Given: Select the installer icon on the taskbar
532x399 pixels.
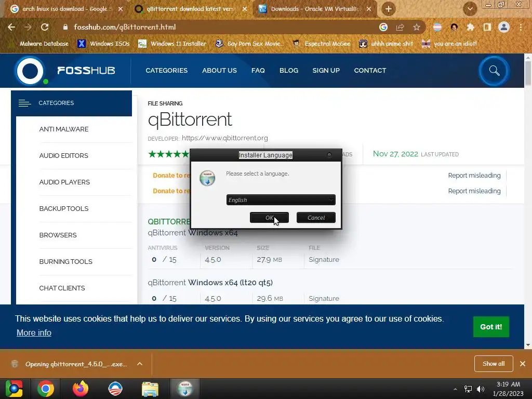Looking at the screenshot, I should 185,389.
